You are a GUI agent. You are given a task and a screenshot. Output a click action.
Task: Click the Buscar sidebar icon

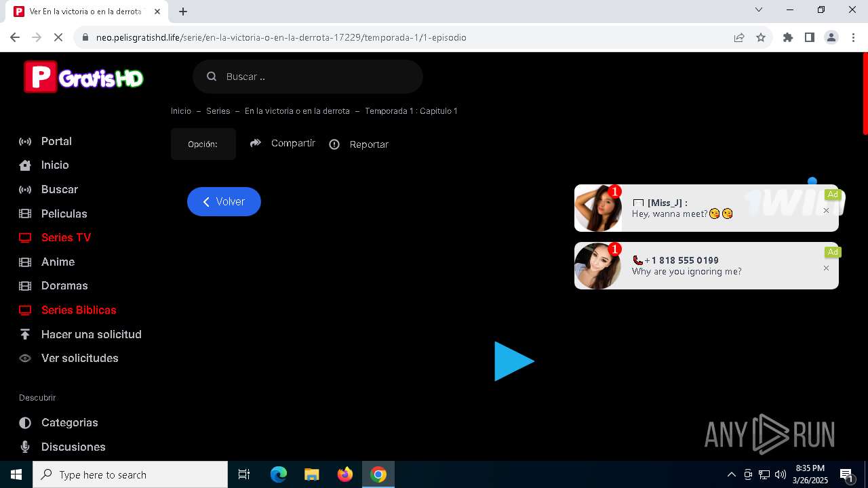tap(25, 190)
